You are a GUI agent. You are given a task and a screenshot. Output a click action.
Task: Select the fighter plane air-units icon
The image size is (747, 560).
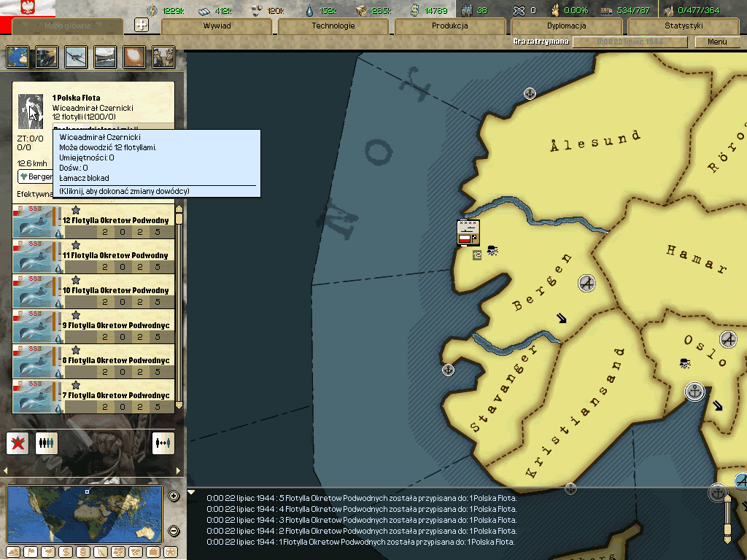(x=76, y=57)
